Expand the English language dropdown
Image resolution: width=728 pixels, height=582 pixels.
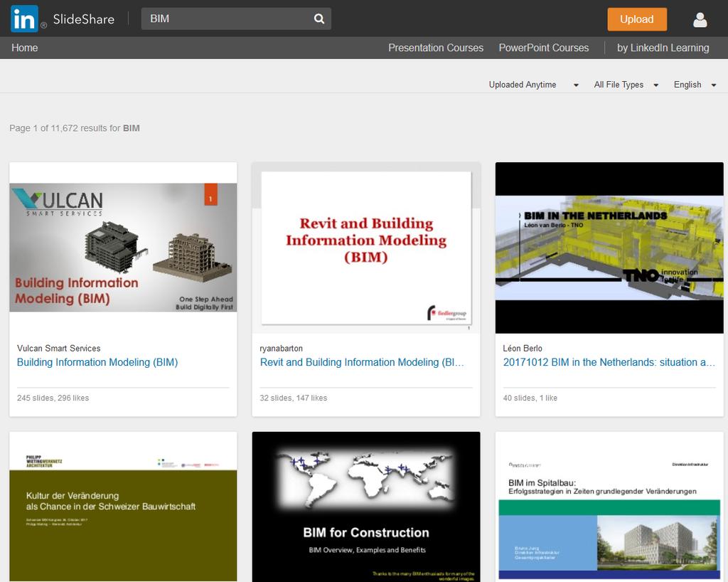[695, 85]
